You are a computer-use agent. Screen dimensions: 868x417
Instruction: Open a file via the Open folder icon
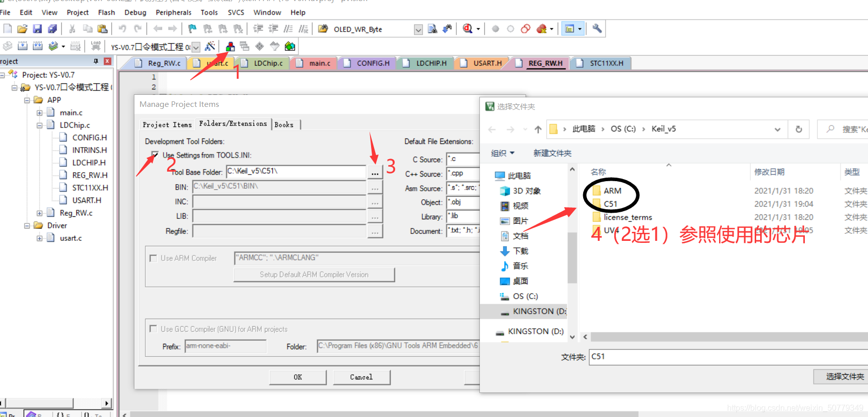(22, 29)
